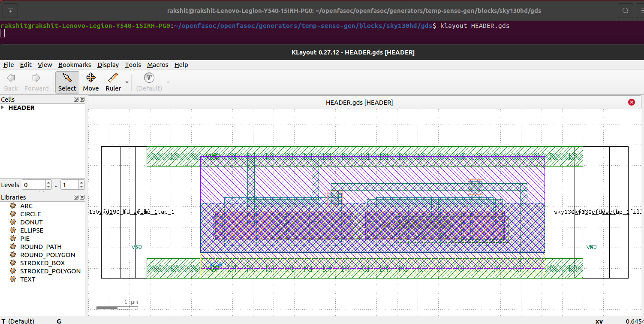
Task: Undock the Cells panel
Action: [x=76, y=99]
